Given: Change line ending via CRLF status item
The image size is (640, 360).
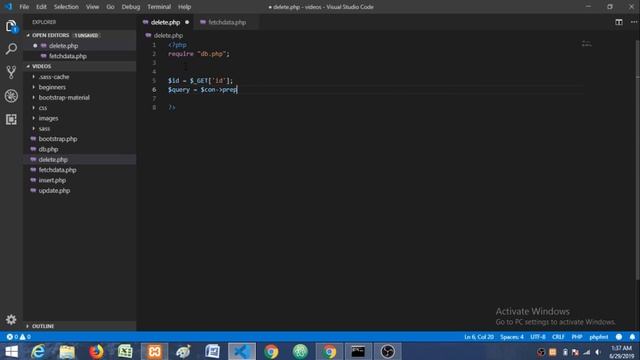Looking at the screenshot, I should coord(558,337).
